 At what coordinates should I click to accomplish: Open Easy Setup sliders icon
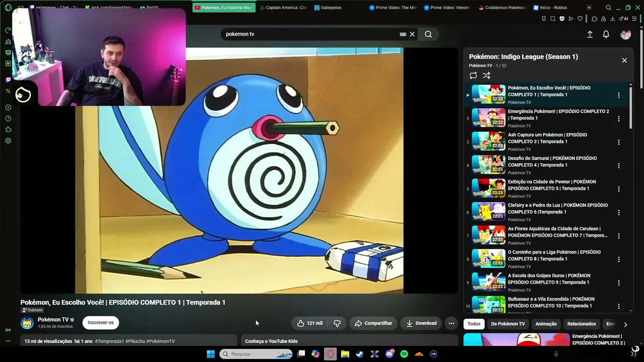(x=635, y=19)
